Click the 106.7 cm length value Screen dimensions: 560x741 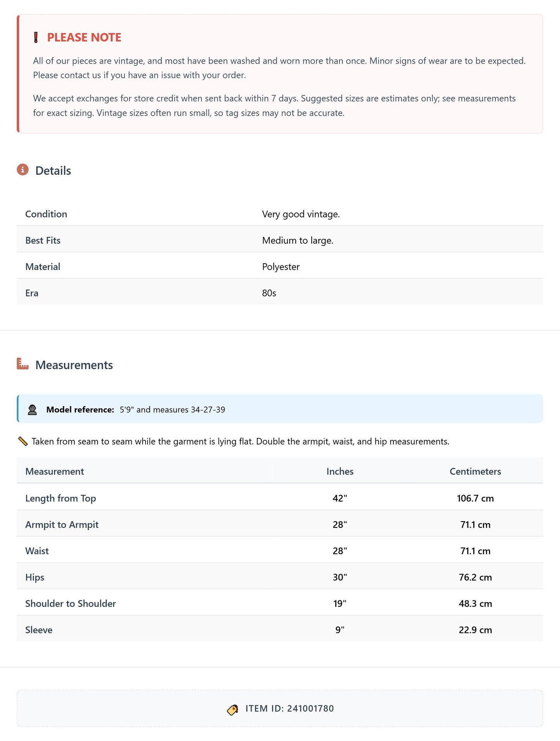point(475,498)
